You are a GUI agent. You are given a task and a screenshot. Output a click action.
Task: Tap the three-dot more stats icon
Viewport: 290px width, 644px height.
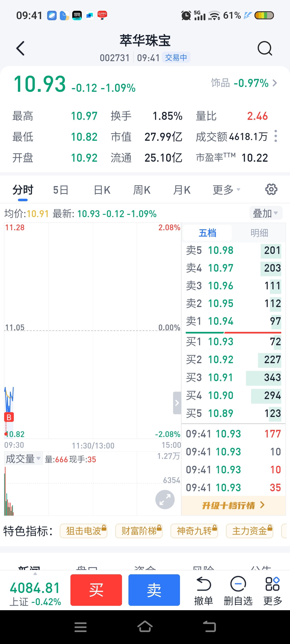point(276,136)
